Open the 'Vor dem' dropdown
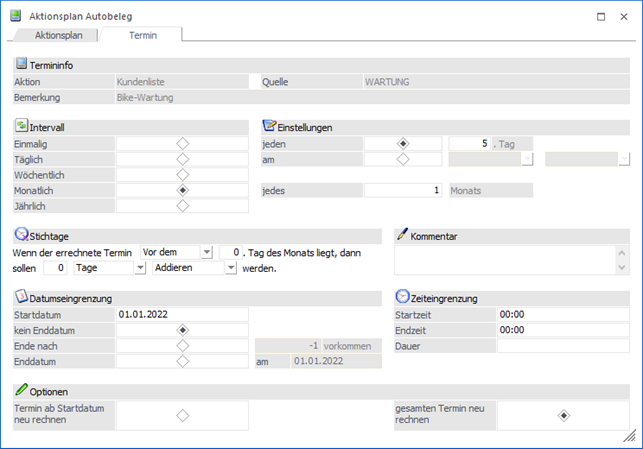This screenshot has height=449, width=643. tap(206, 252)
